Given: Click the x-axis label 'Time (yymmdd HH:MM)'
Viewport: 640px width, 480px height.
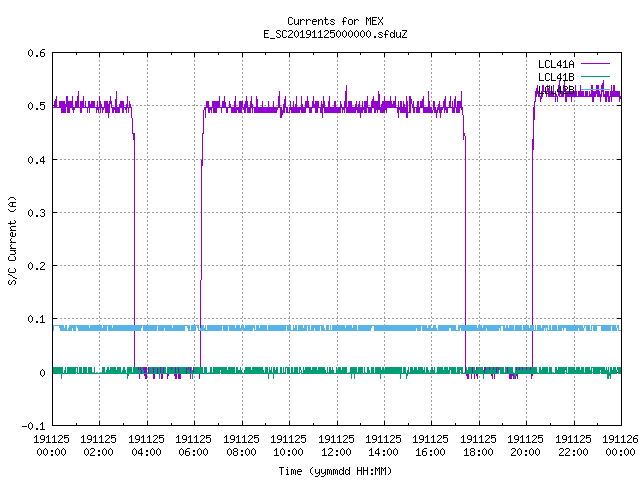Looking at the screenshot, I should pos(335,471).
